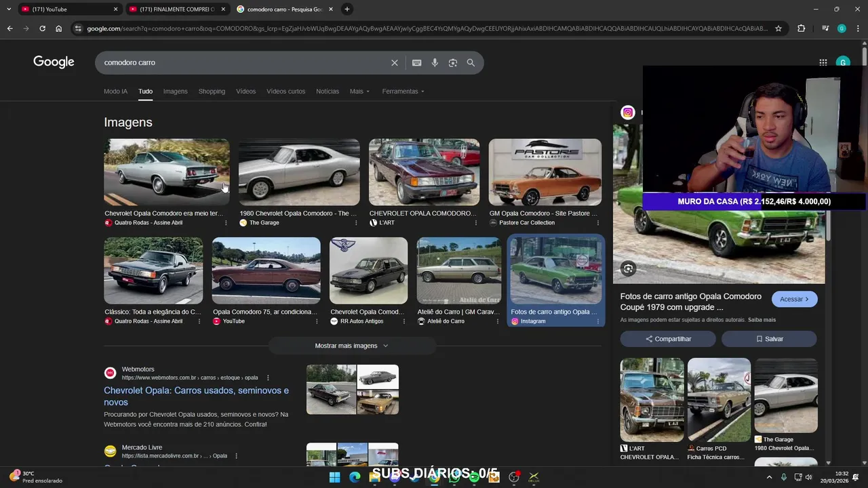
Task: Start voice search with the microphone icon
Action: (x=435, y=62)
